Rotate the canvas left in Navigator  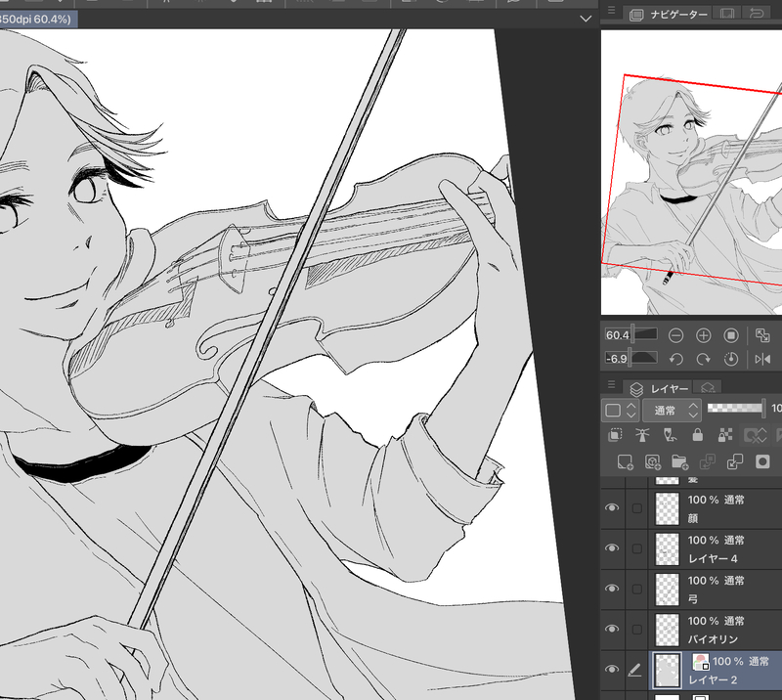675,359
